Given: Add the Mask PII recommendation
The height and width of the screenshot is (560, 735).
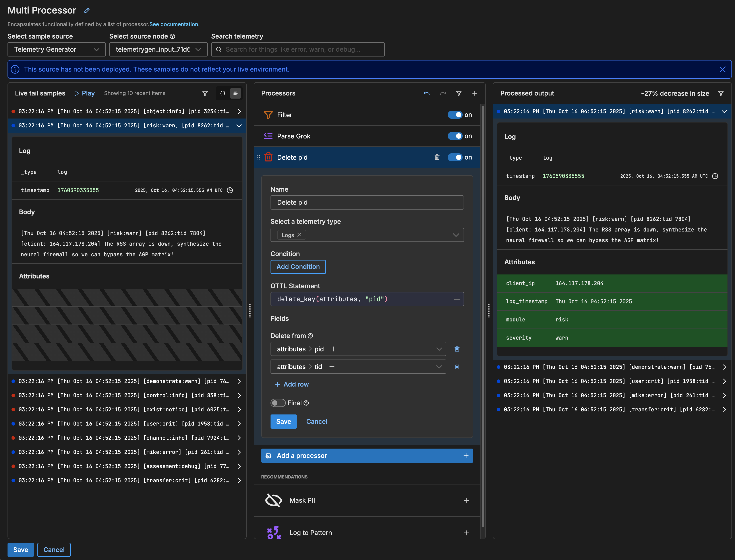Looking at the screenshot, I should (x=466, y=501).
